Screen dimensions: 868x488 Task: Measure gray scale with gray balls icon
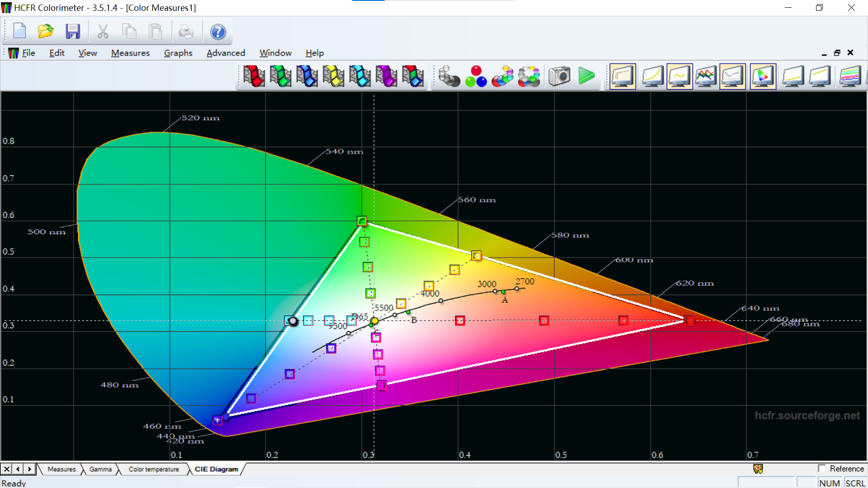click(449, 76)
